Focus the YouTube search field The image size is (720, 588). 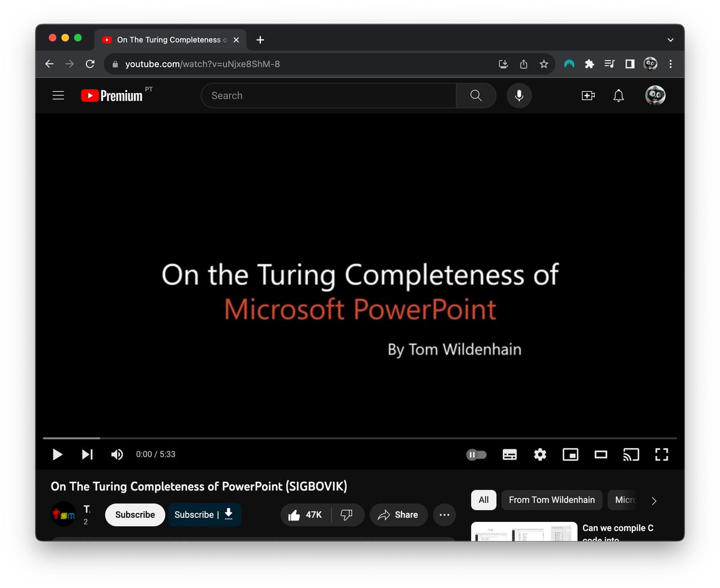pos(328,95)
